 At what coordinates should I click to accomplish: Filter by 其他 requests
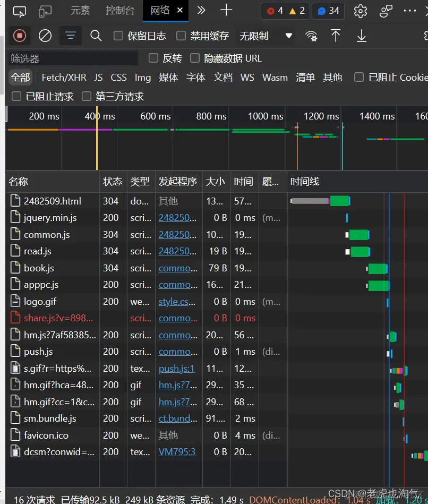[332, 78]
